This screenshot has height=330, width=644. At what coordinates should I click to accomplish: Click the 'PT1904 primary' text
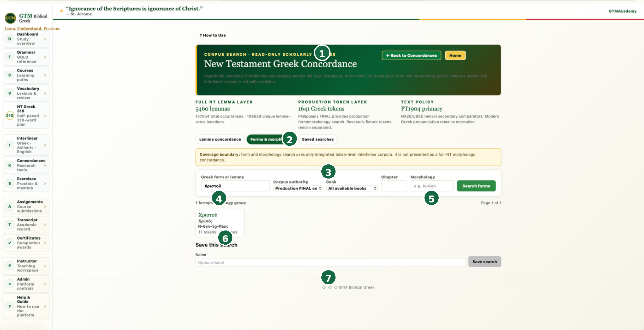click(x=422, y=109)
